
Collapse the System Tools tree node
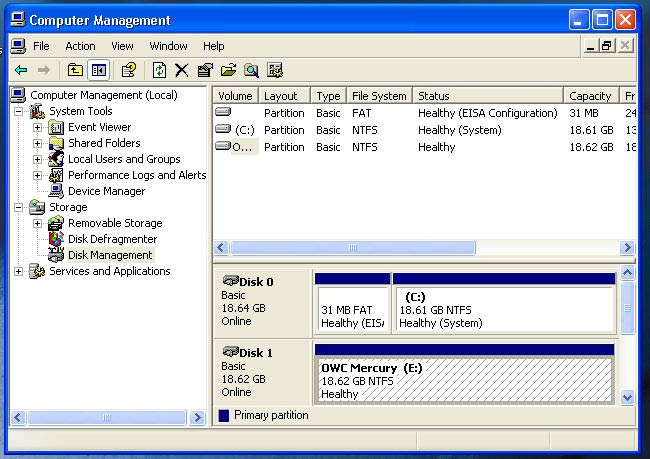(18, 111)
